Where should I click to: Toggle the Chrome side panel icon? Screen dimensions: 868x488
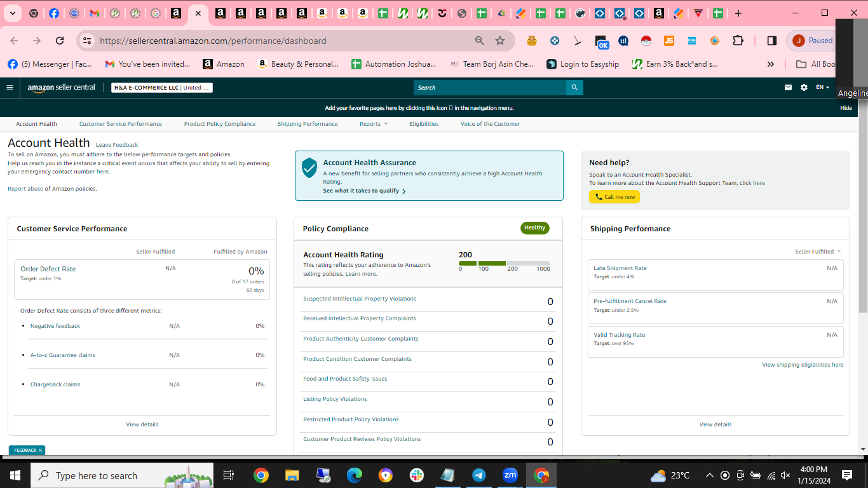[x=772, y=41]
